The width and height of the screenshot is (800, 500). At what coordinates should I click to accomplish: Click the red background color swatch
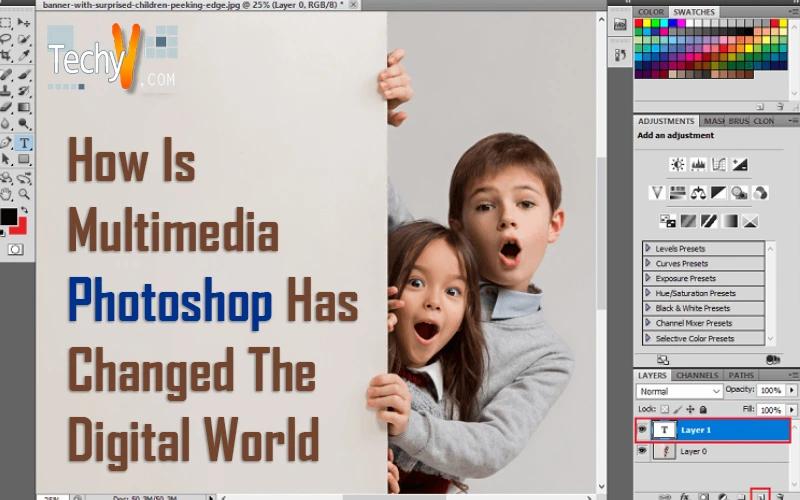20,227
